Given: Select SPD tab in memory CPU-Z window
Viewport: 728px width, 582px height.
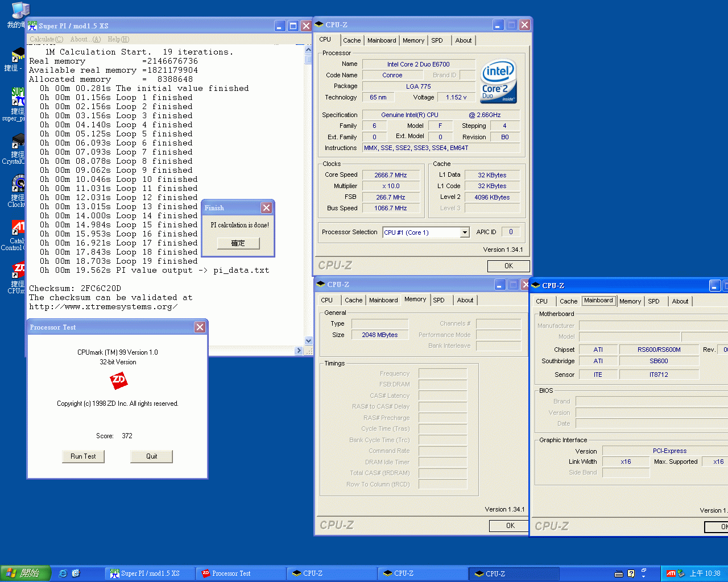Looking at the screenshot, I should (439, 300).
